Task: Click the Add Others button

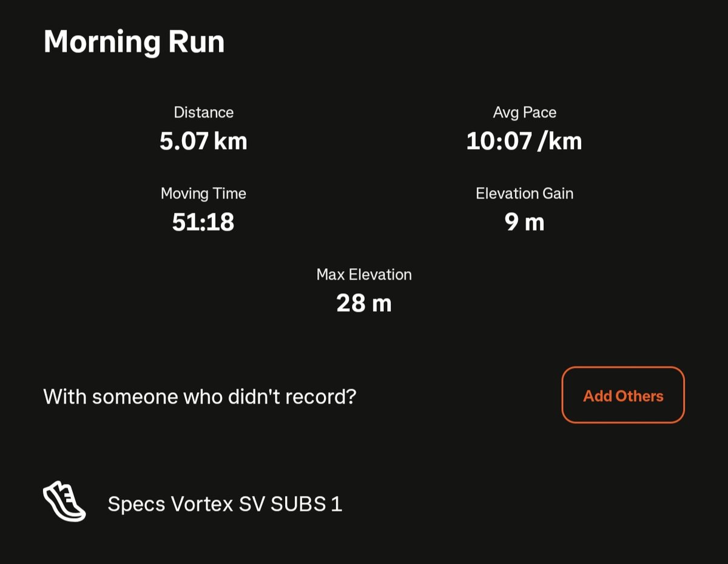Action: [x=623, y=395]
